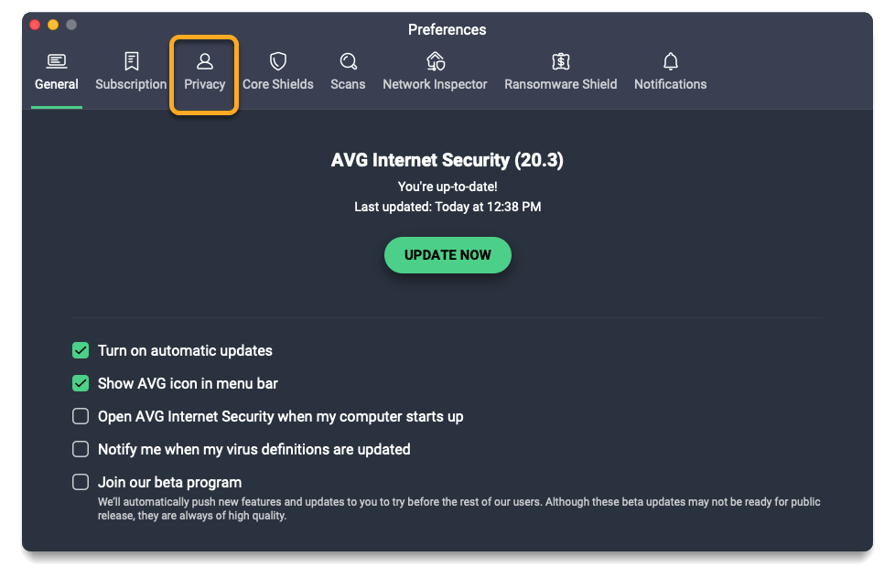The width and height of the screenshot is (895, 588).
Task: Click the Scans magnifier icon
Action: tap(348, 61)
